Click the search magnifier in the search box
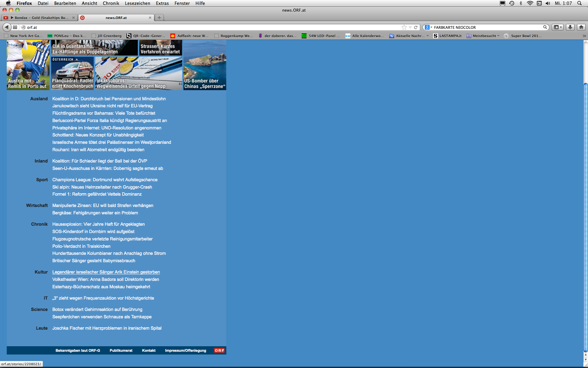Screen dimensions: 588x368 click(545, 27)
